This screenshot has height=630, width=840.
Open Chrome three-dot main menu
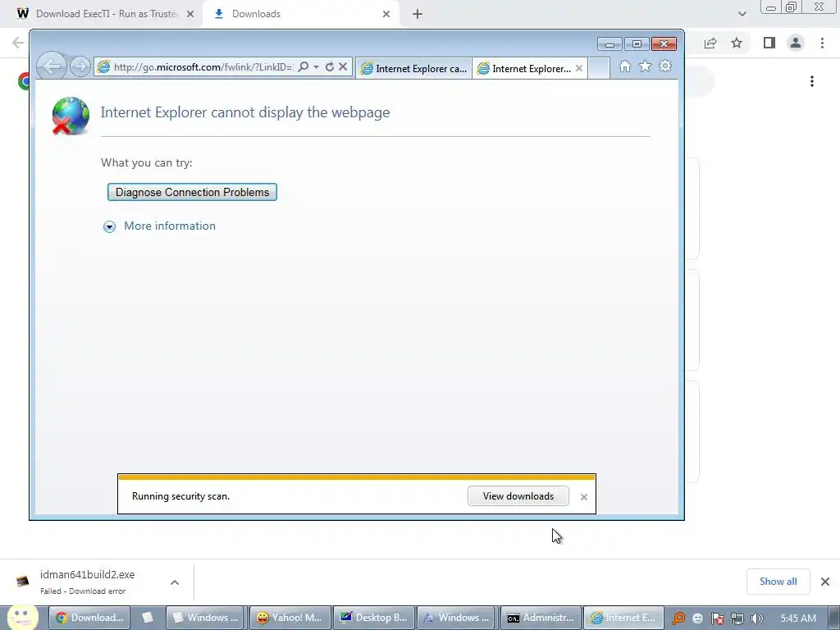(822, 43)
